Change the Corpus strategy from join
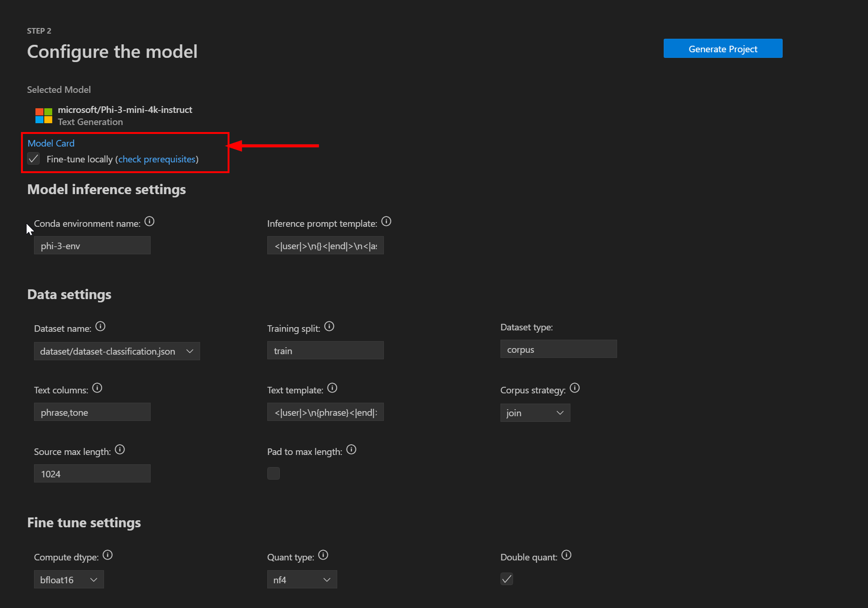 tap(535, 412)
